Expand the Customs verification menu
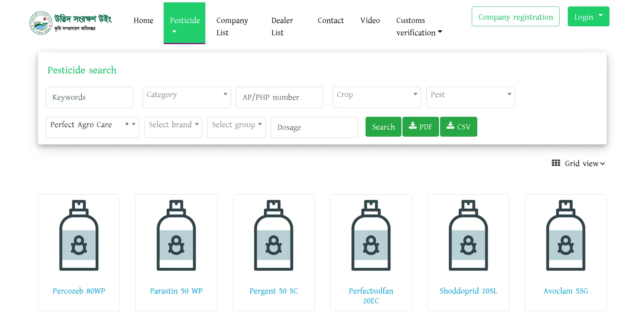Screen dimensions: 644x333 pyautogui.click(x=419, y=26)
